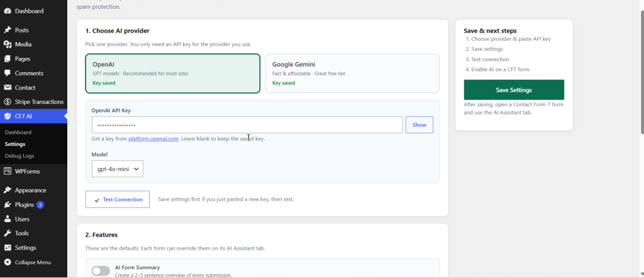Open the Tools menu label
The height and width of the screenshot is (278, 644).
coord(22,233)
